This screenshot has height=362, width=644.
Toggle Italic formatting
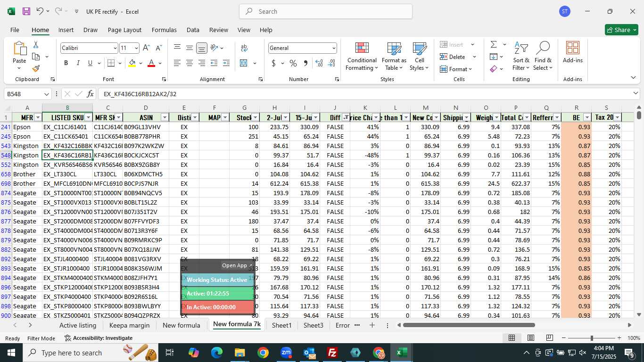[78, 63]
